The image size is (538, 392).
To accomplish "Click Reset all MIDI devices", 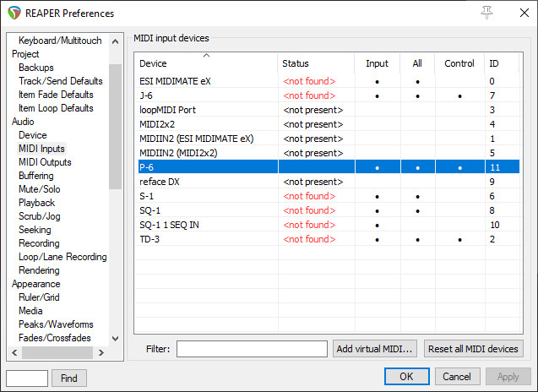I will tap(473, 349).
